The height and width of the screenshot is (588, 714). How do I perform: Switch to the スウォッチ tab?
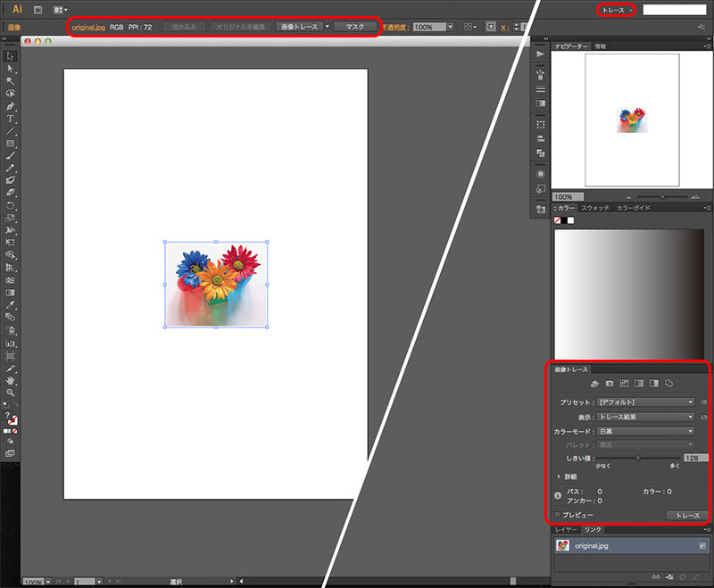point(595,208)
